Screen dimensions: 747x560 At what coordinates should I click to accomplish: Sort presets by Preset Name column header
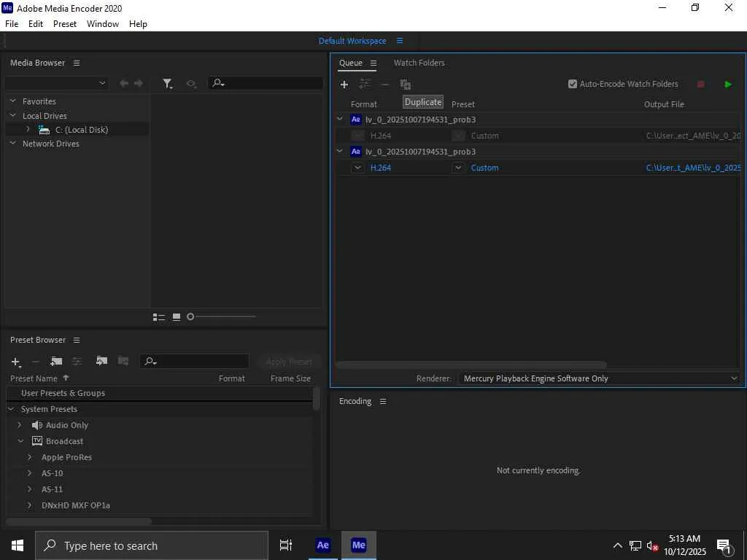pos(34,378)
